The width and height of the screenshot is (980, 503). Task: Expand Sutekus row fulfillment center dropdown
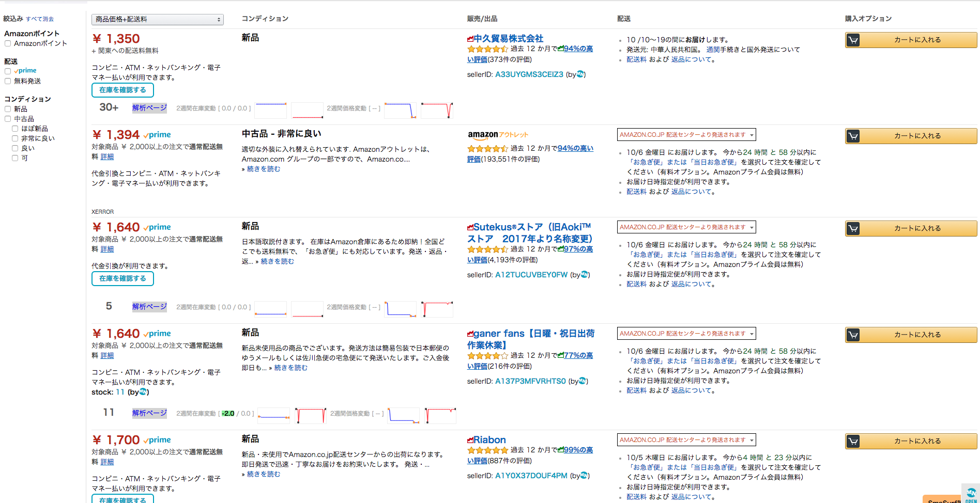click(686, 227)
